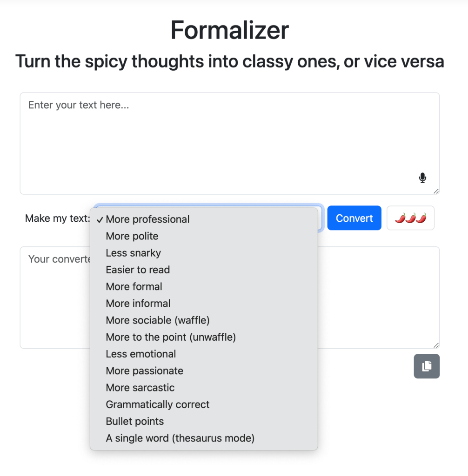Screen dimensions: 468x476
Task: Select "Less emotional" from dropdown
Action: pyautogui.click(x=141, y=354)
